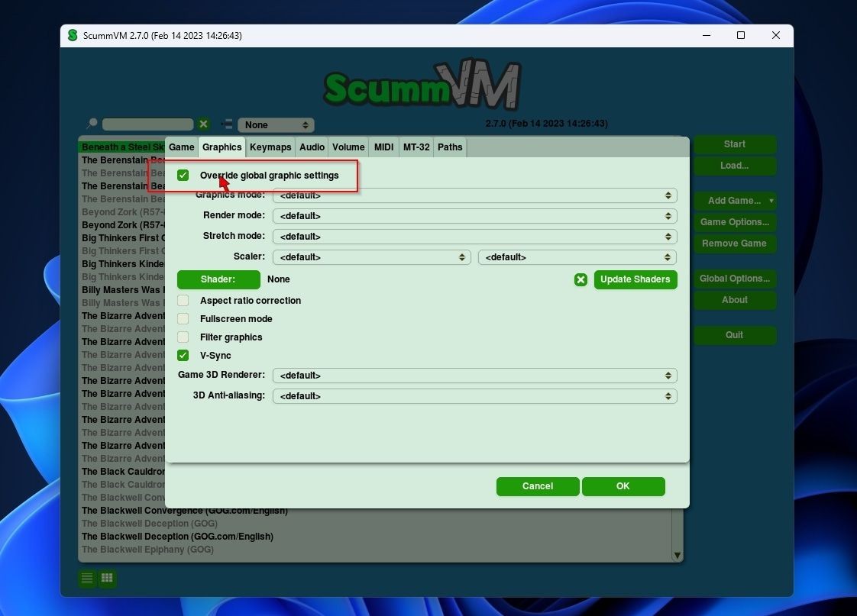Open the None grouping dropdown

[x=276, y=125]
